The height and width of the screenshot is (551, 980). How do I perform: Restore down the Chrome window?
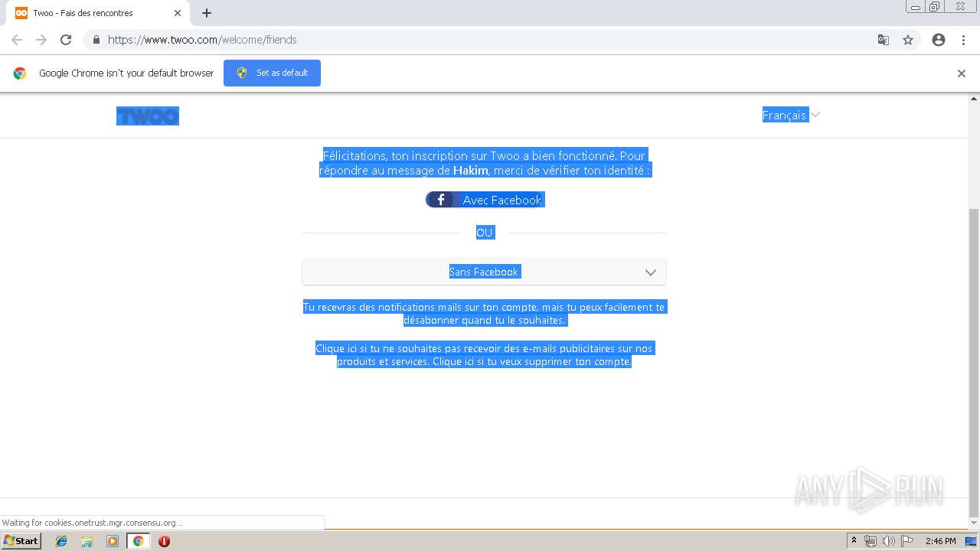[x=935, y=6]
